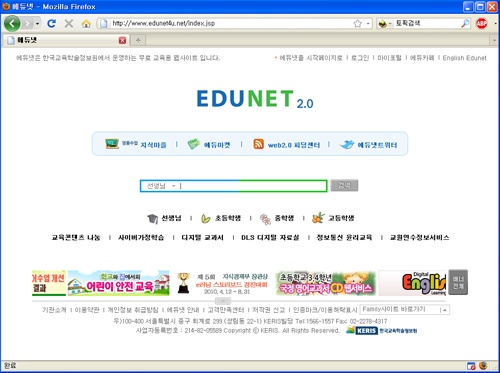Open 기관소개 footer link

(x=54, y=310)
